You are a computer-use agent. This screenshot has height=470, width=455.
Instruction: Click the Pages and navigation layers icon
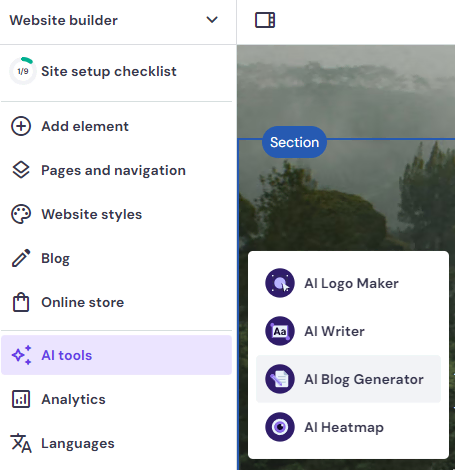click(x=21, y=170)
